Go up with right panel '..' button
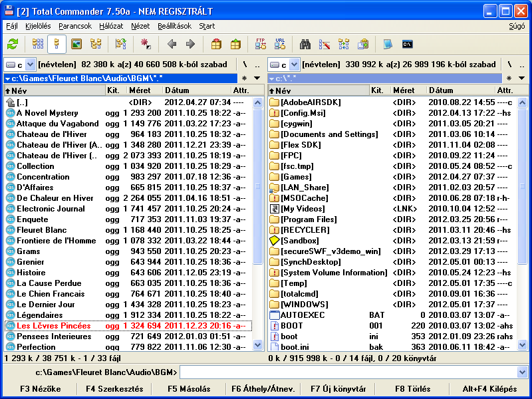The height and width of the screenshot is (399, 532). 522,65
